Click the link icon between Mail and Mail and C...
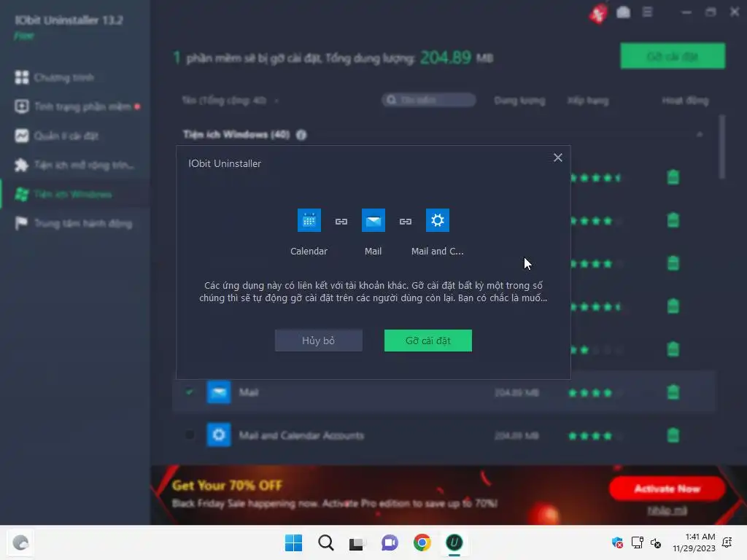This screenshot has height=560, width=747. coord(406,222)
